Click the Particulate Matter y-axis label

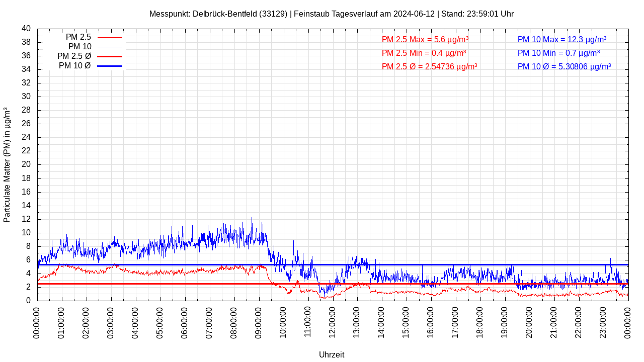7,165
